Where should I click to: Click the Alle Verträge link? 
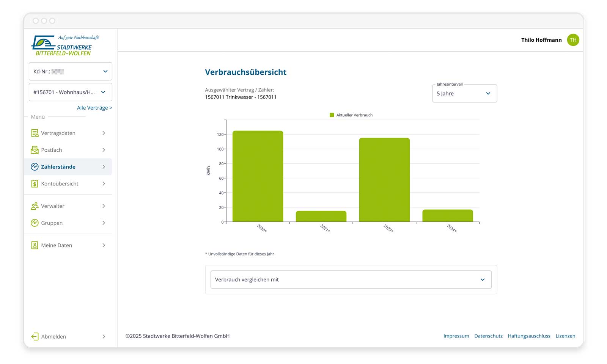click(x=94, y=108)
